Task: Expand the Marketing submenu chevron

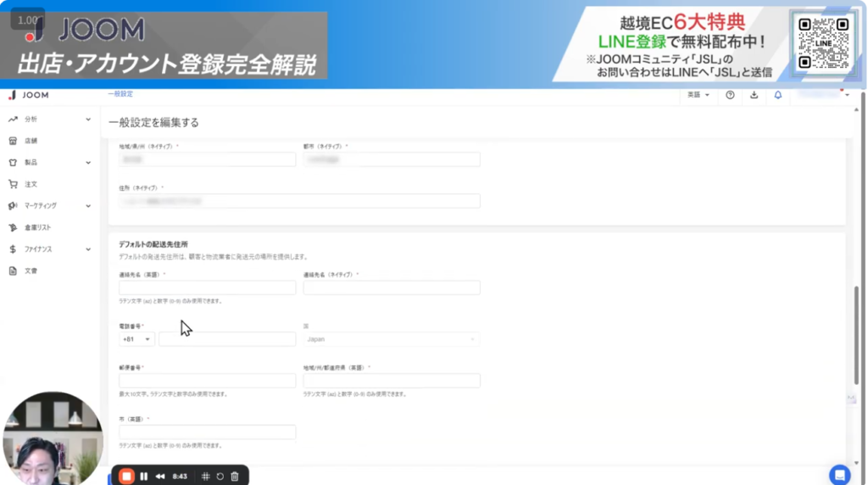Action: 88,206
